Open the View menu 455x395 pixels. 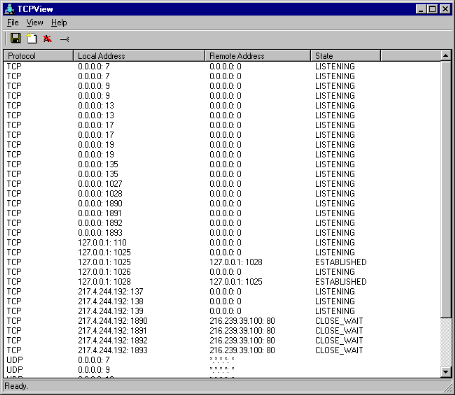click(x=35, y=23)
